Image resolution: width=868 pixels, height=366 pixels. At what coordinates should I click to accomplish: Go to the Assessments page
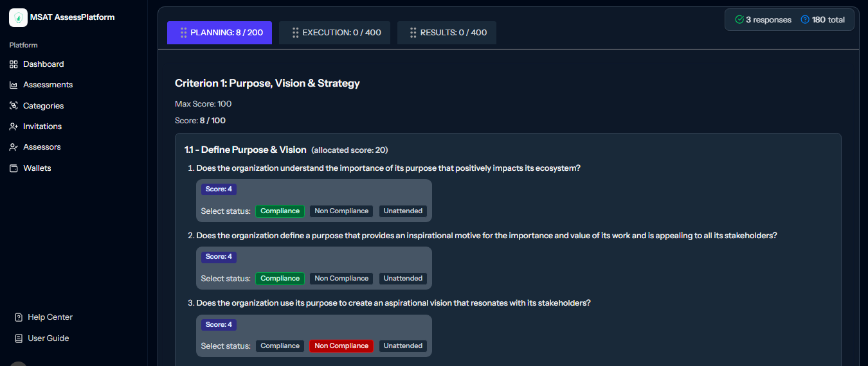tap(48, 85)
